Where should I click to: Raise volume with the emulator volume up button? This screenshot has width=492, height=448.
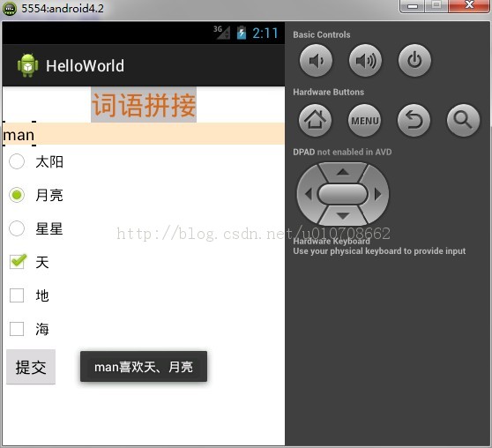pos(365,60)
